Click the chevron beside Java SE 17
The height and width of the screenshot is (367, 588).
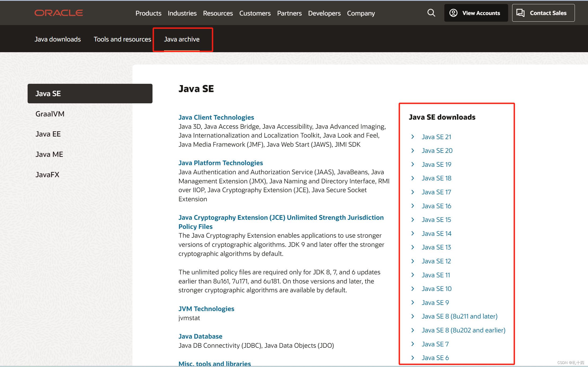coord(413,192)
